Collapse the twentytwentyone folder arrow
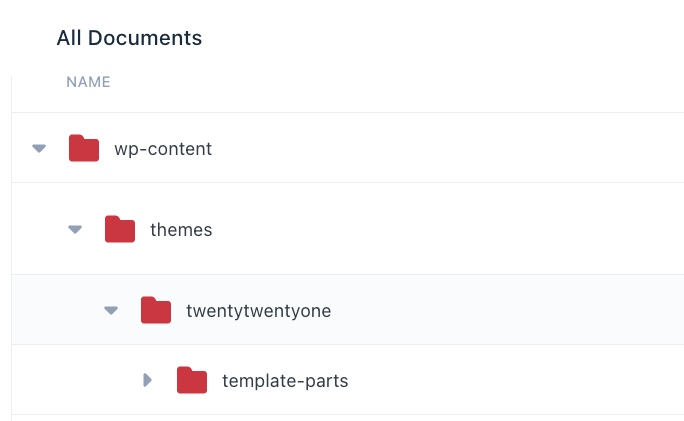The width and height of the screenshot is (684, 421). click(x=111, y=311)
